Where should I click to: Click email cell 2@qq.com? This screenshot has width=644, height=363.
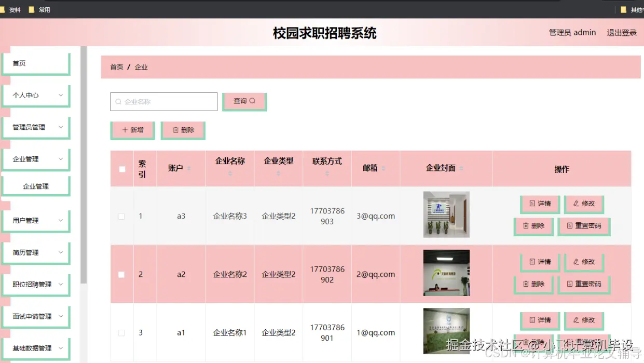click(376, 274)
